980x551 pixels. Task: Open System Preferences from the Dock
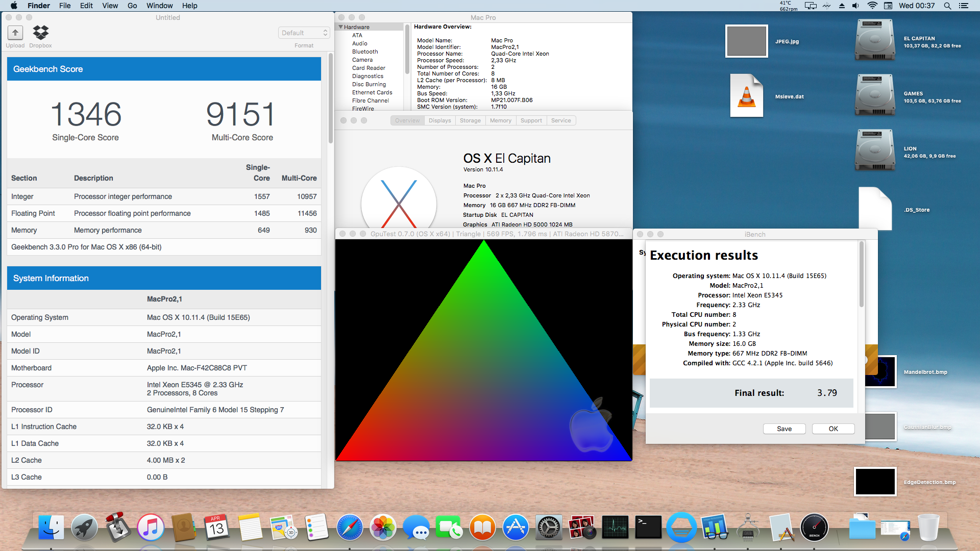point(549,527)
